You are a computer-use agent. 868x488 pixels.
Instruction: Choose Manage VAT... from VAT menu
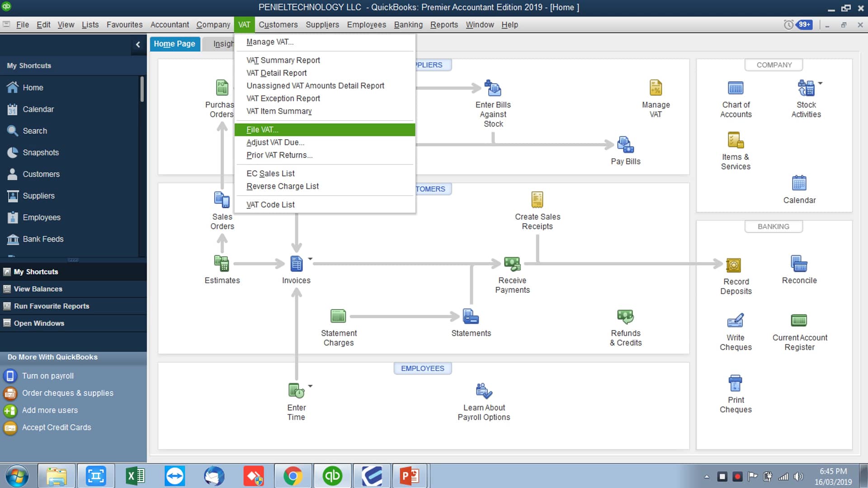coord(325,42)
